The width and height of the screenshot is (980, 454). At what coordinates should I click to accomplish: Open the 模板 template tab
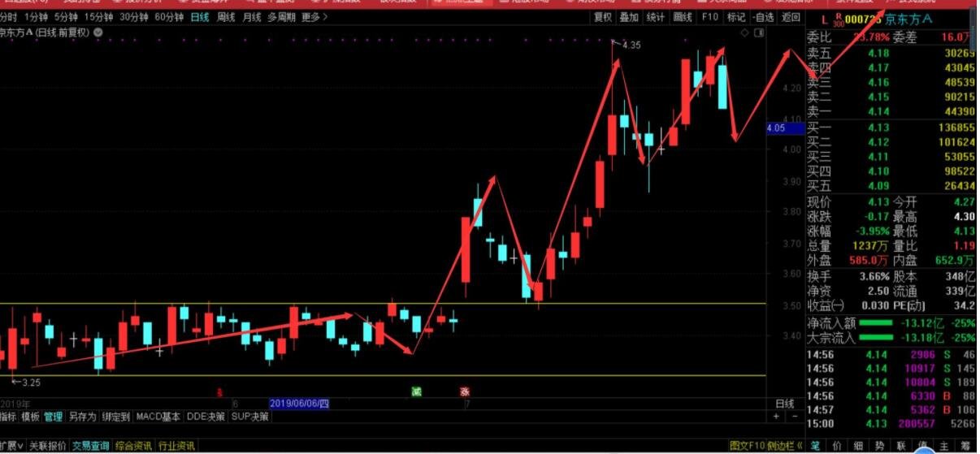pyautogui.click(x=30, y=417)
